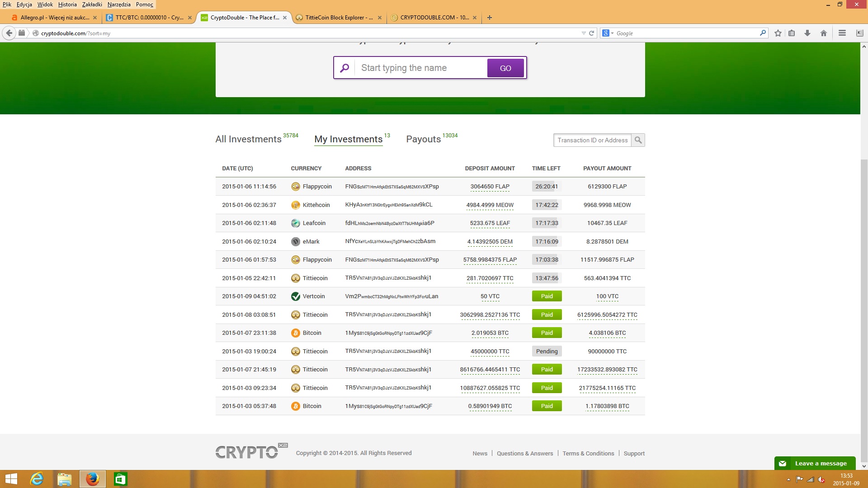The height and width of the screenshot is (488, 868).
Task: Open Internet Explorer from taskbar
Action: click(37, 479)
